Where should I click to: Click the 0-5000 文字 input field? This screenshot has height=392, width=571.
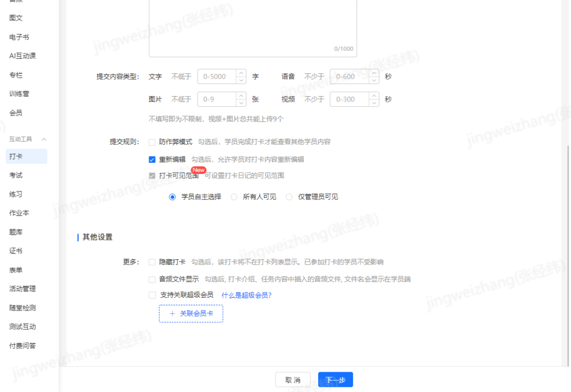click(217, 76)
